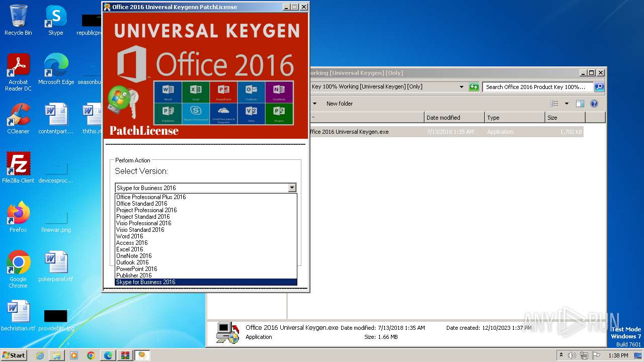Change view using the views icon
This screenshot has height=362, width=644.
tap(554, 104)
